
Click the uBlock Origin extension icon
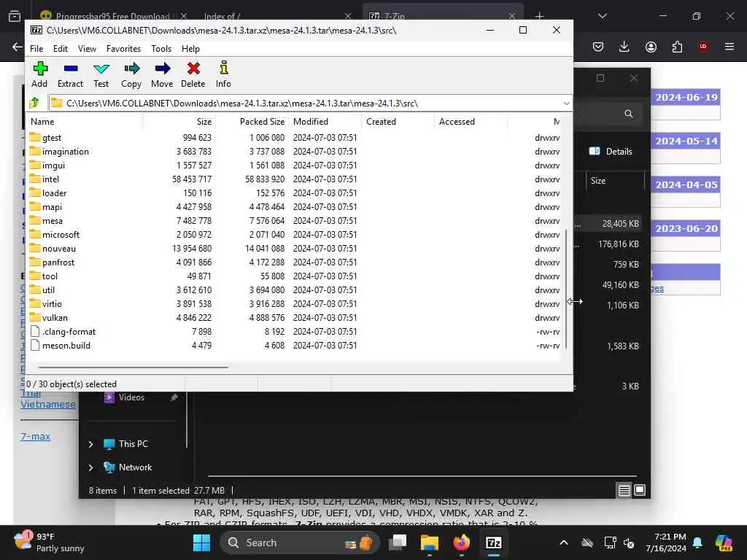pyautogui.click(x=703, y=47)
